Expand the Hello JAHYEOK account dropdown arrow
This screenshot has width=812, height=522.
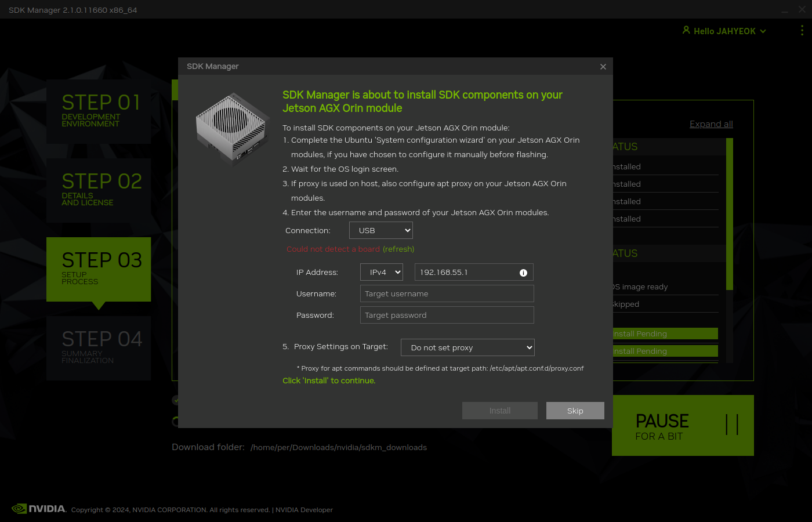763,31
